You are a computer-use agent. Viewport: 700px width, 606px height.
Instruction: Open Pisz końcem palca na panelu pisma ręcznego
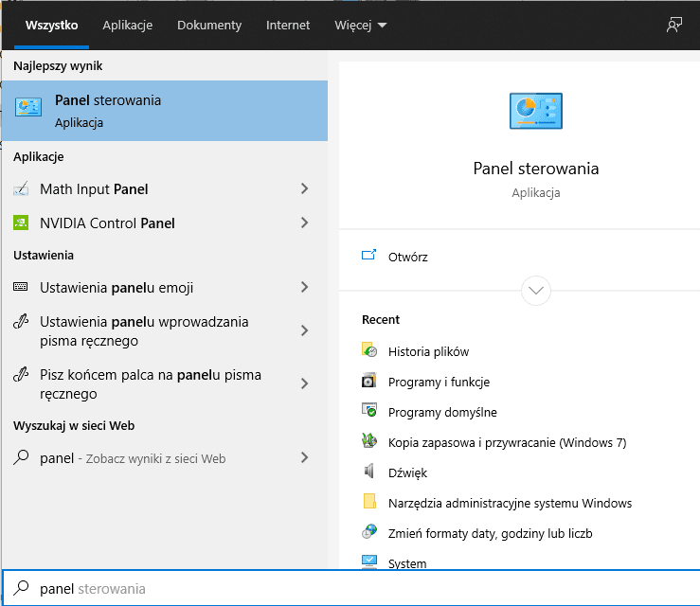pos(165,383)
